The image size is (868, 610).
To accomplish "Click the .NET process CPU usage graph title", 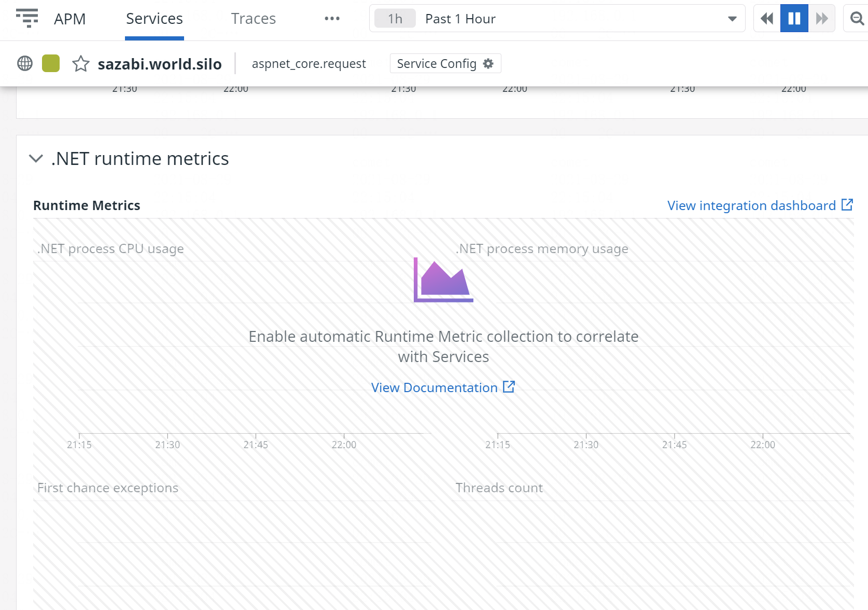I will pyautogui.click(x=110, y=248).
